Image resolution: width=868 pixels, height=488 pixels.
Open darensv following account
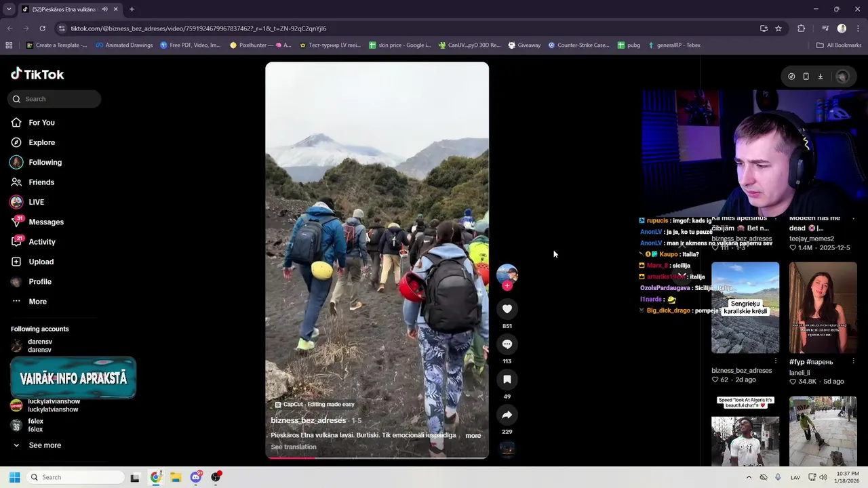pos(39,346)
